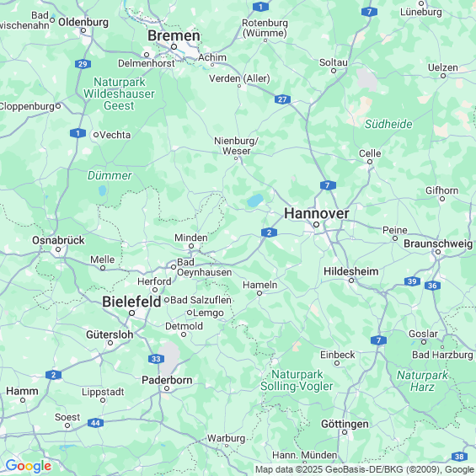Click the A36 highway shield near Braunschweig
The height and width of the screenshot is (476, 476).
point(432,286)
